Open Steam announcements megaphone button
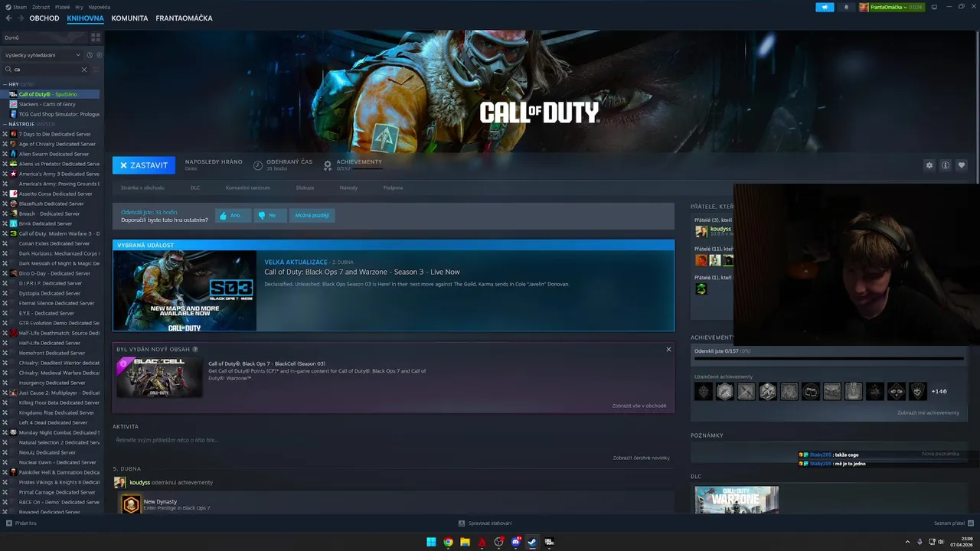The height and width of the screenshot is (551, 980). [x=825, y=7]
